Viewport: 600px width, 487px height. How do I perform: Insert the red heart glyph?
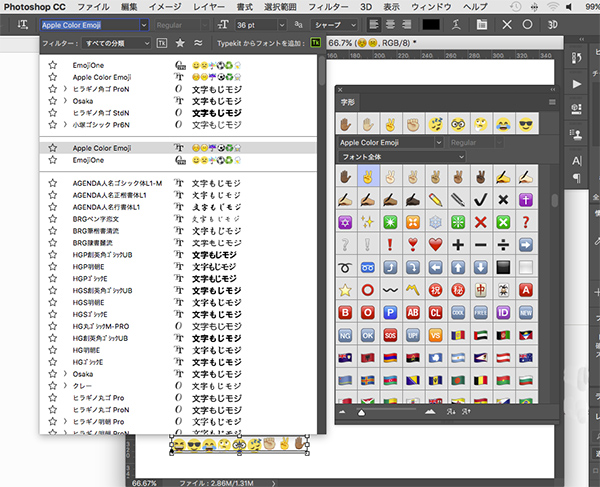click(435, 244)
